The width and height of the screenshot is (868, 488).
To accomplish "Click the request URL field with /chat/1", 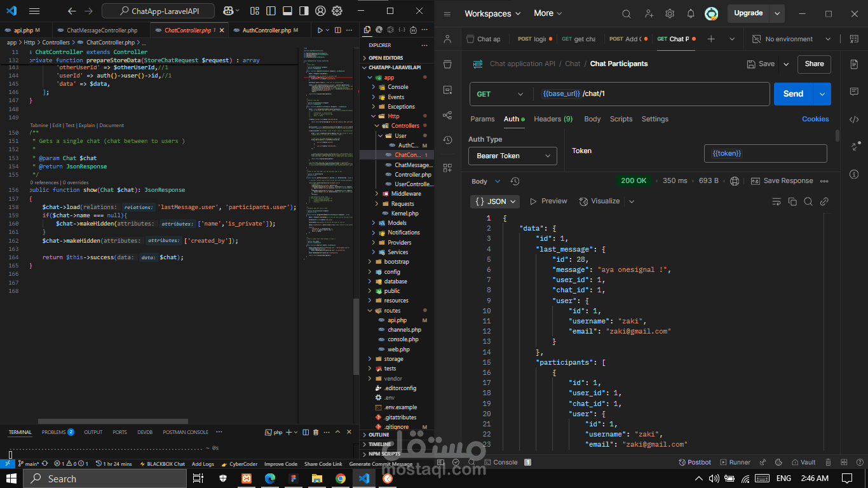I will point(651,94).
